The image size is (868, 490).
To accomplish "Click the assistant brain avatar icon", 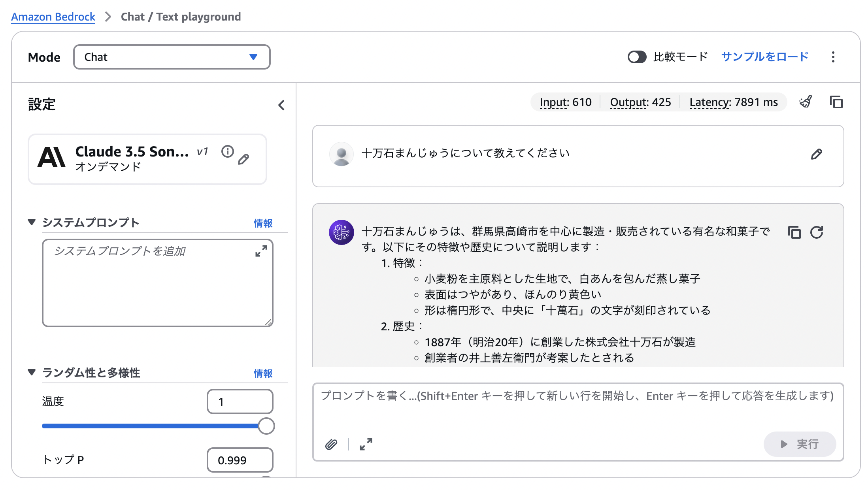I will coord(342,232).
